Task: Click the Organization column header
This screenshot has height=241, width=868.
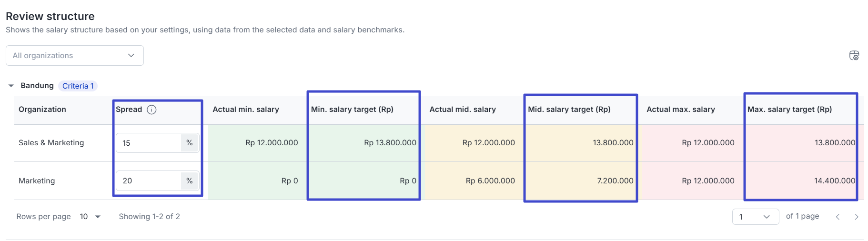Action: pyautogui.click(x=42, y=110)
